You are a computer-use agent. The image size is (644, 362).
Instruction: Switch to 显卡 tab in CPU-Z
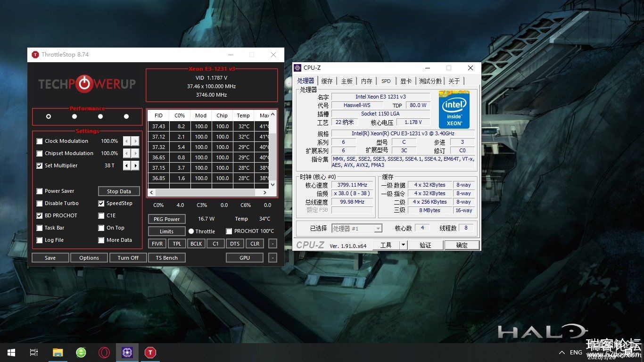click(x=406, y=81)
